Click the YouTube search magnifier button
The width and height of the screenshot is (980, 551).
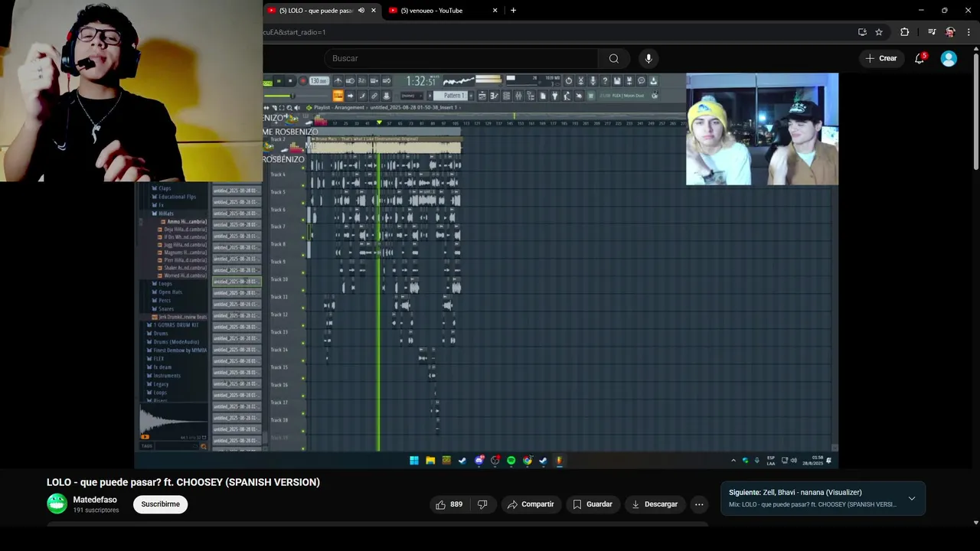[x=613, y=58]
